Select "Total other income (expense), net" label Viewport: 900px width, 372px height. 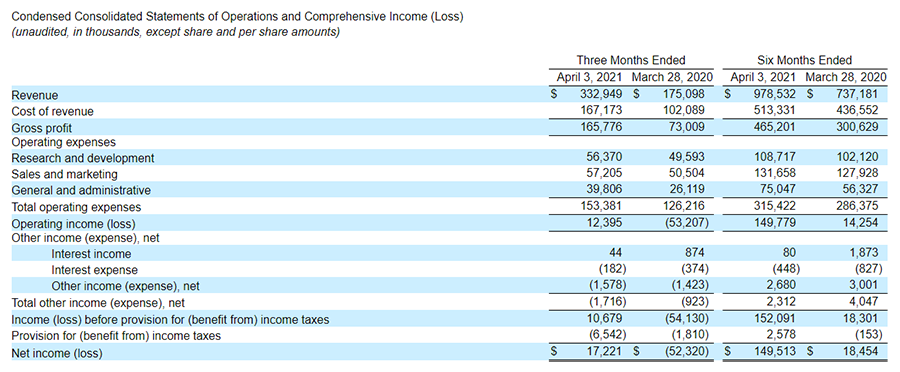tap(98, 302)
